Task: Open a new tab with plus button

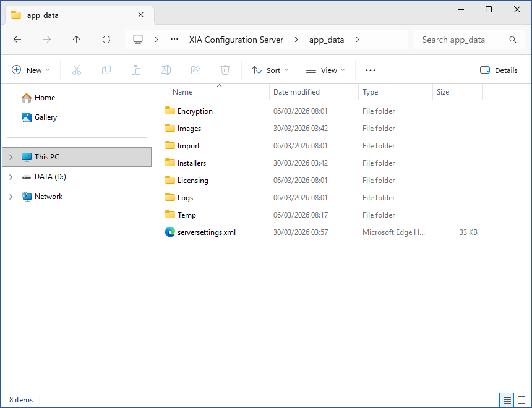Action: (x=168, y=15)
